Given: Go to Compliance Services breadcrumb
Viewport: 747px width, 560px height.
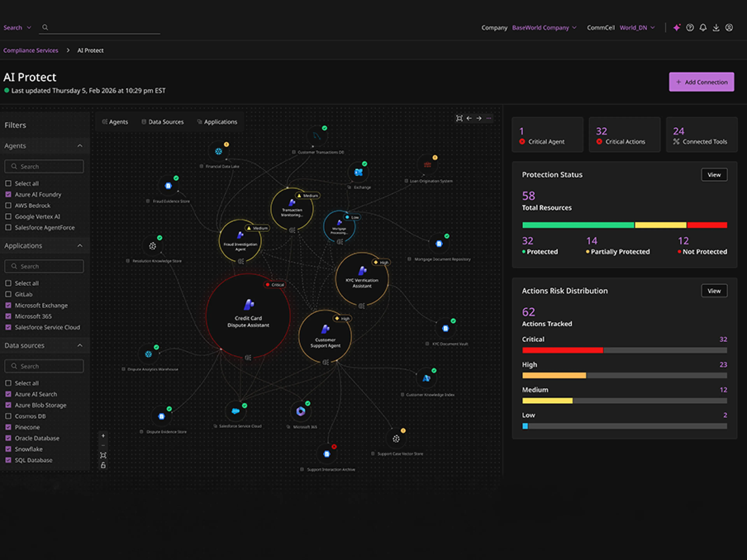Looking at the screenshot, I should pos(31,50).
